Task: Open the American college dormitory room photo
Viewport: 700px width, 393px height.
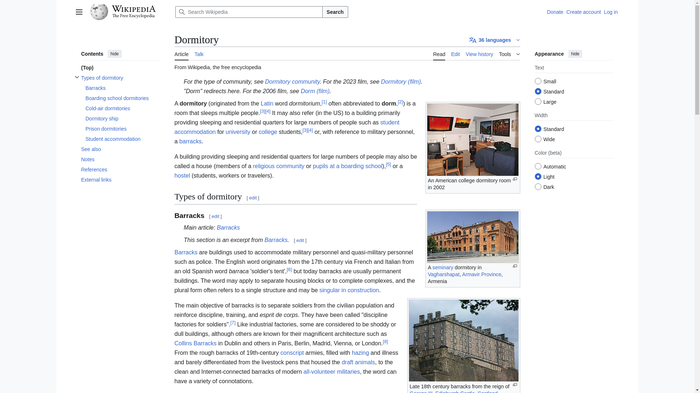Action: coord(472,139)
